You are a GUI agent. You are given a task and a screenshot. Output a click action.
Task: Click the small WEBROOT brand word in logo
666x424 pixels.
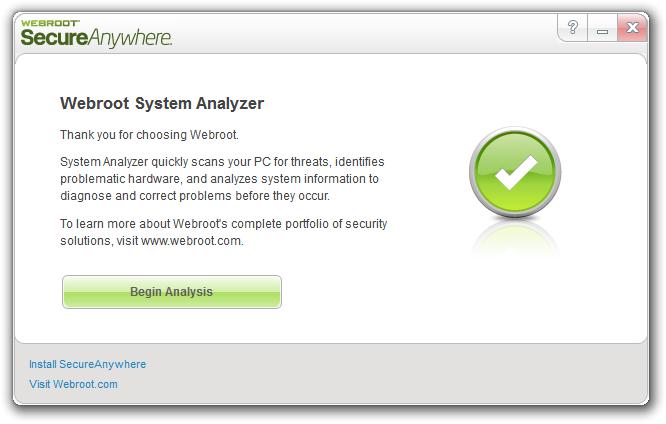[50, 23]
